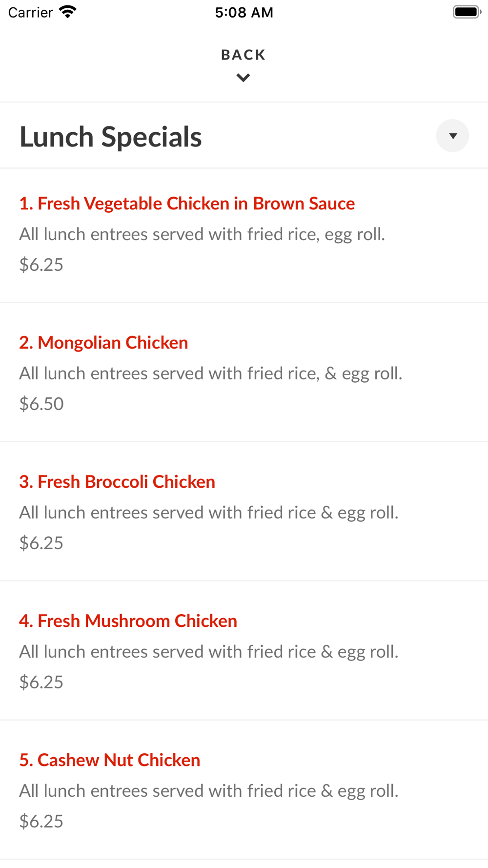Tap the Fresh Broccoli Chicken description line

(x=209, y=513)
